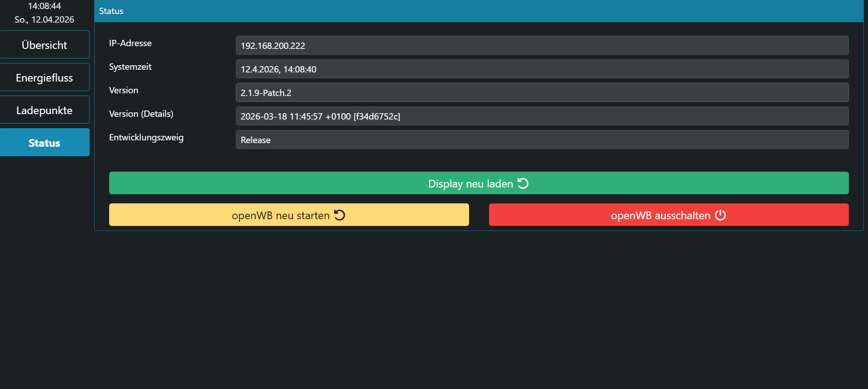The height and width of the screenshot is (389, 868).
Task: Click the IP-Adresse label
Action: (130, 43)
